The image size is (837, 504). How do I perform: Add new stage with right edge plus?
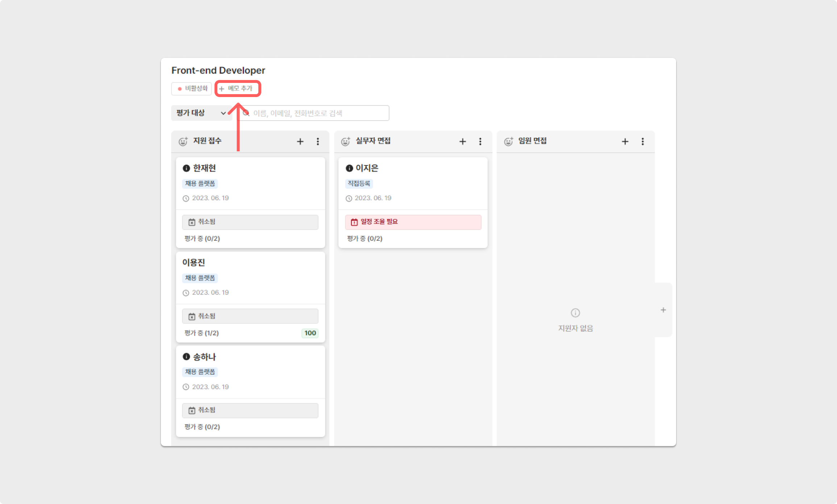pos(663,310)
